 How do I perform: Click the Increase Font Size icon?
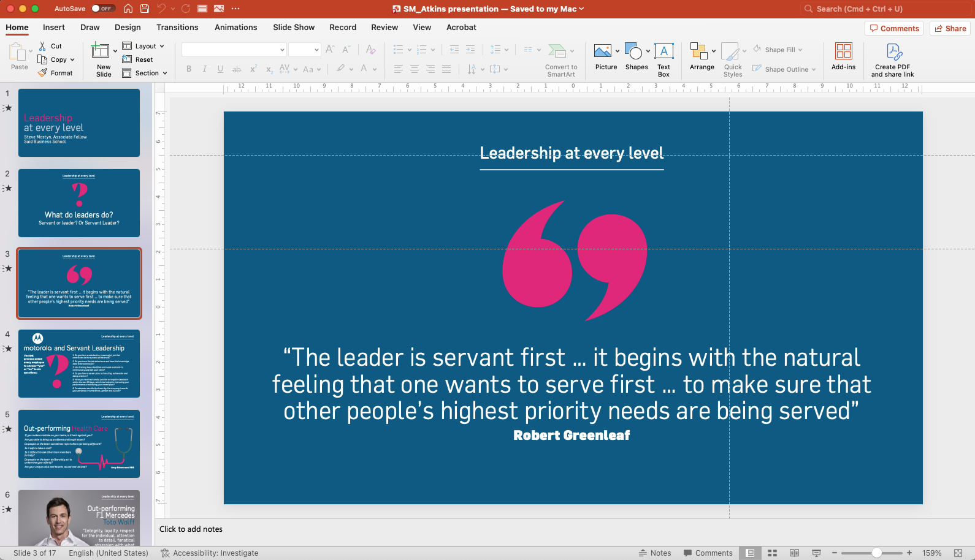[330, 50]
